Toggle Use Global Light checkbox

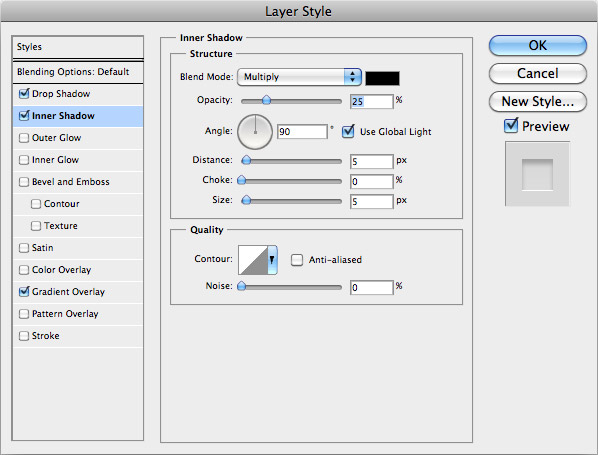point(348,132)
